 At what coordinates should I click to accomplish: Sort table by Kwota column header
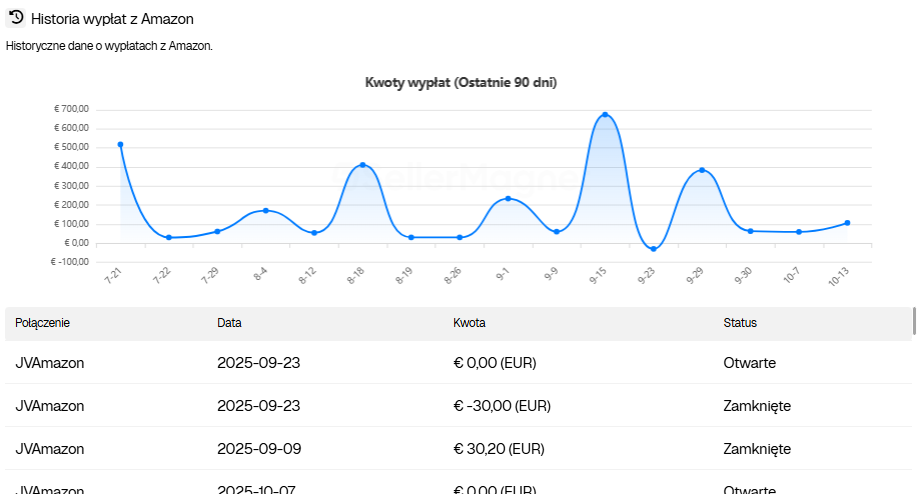(469, 323)
